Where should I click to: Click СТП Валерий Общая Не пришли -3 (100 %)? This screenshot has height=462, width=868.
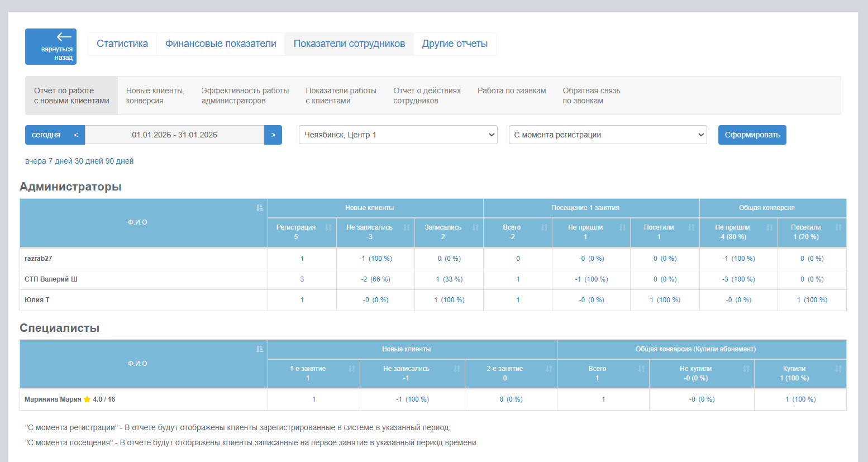[738, 279]
